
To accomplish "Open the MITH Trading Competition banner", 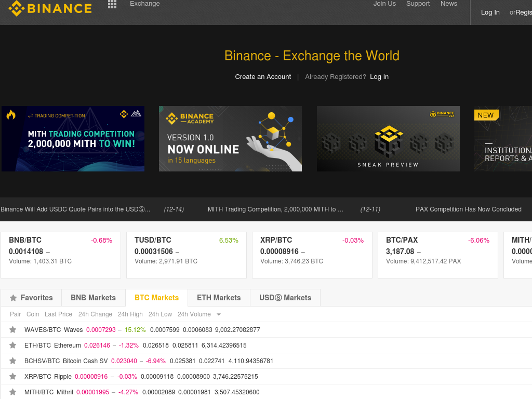I will click(73, 138).
